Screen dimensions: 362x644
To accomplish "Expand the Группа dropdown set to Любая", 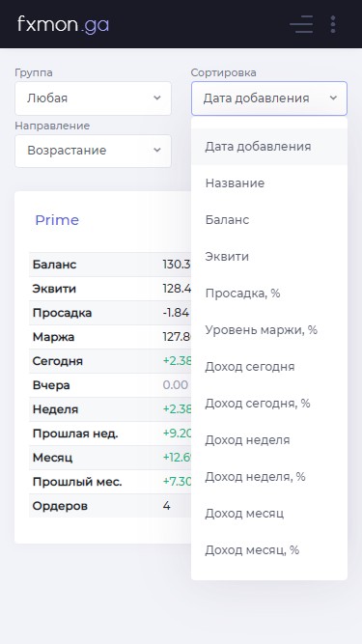I will (94, 98).
